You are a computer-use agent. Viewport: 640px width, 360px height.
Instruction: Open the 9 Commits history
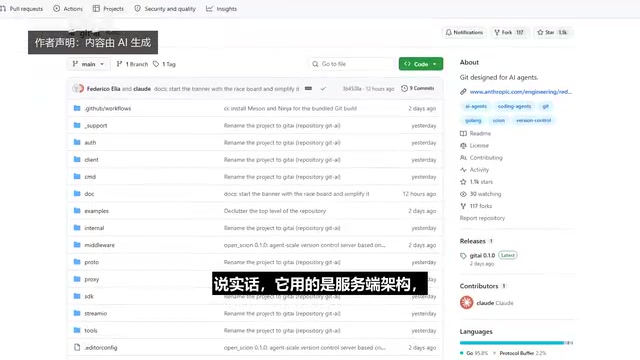pyautogui.click(x=418, y=88)
